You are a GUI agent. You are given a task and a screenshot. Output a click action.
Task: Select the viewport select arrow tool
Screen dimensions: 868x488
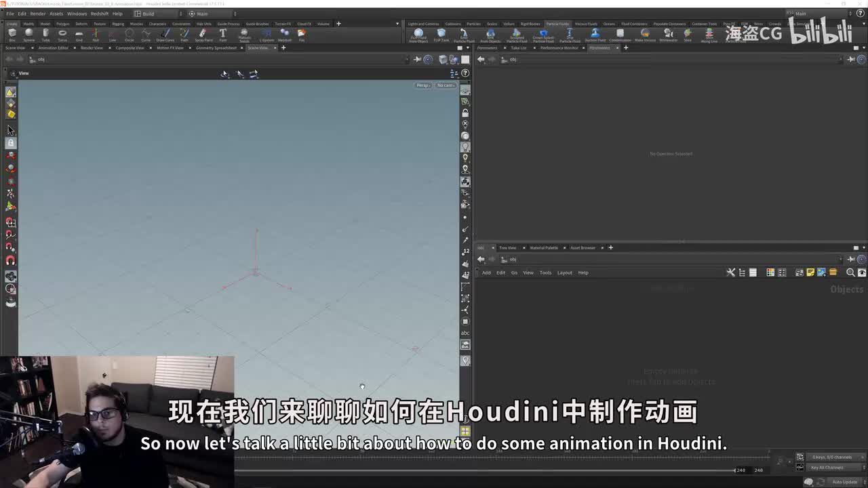11,129
